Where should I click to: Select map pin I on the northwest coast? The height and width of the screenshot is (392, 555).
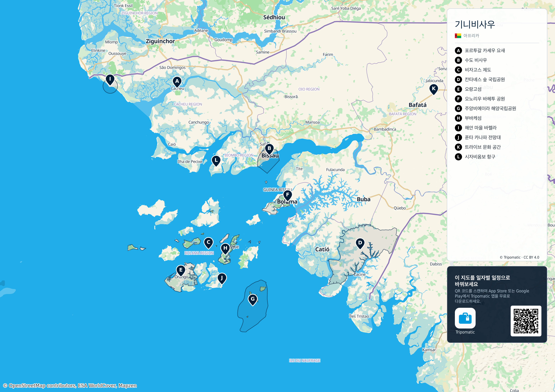(x=110, y=80)
